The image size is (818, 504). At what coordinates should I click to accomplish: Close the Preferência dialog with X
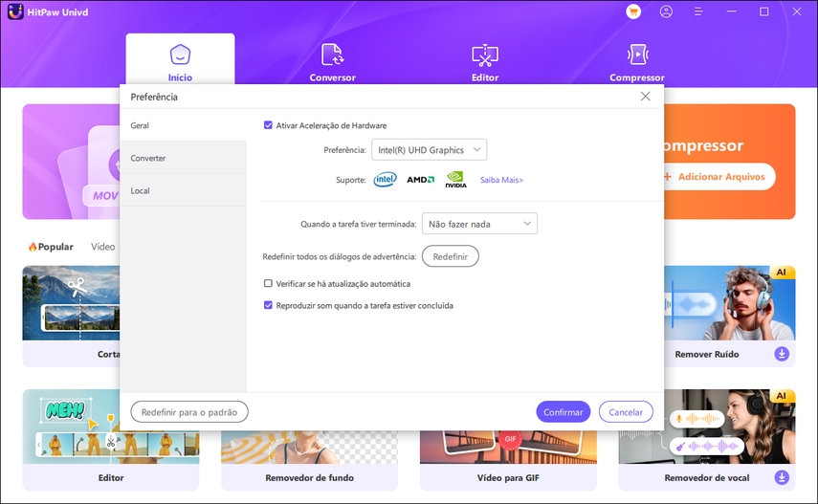pyautogui.click(x=645, y=97)
